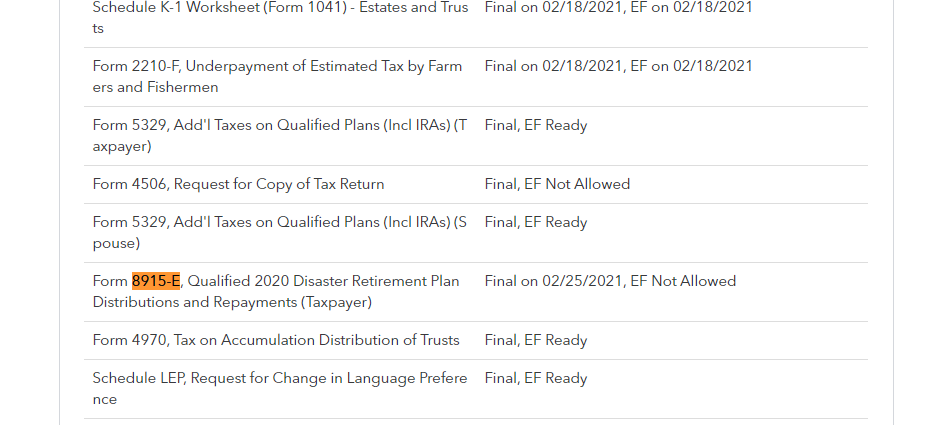Click "Final on 02/25/2021, EF Not Allowed" status
The height and width of the screenshot is (425, 934).
tap(610, 281)
